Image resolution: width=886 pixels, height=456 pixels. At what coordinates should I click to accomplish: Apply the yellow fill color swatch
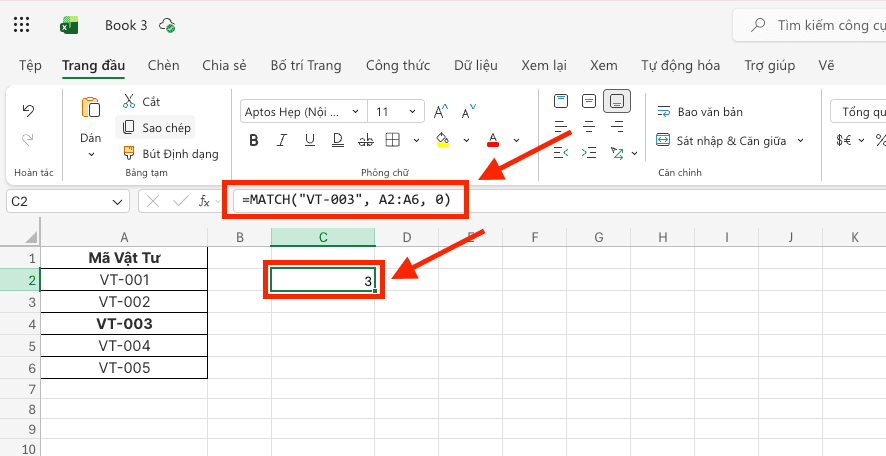point(443,139)
